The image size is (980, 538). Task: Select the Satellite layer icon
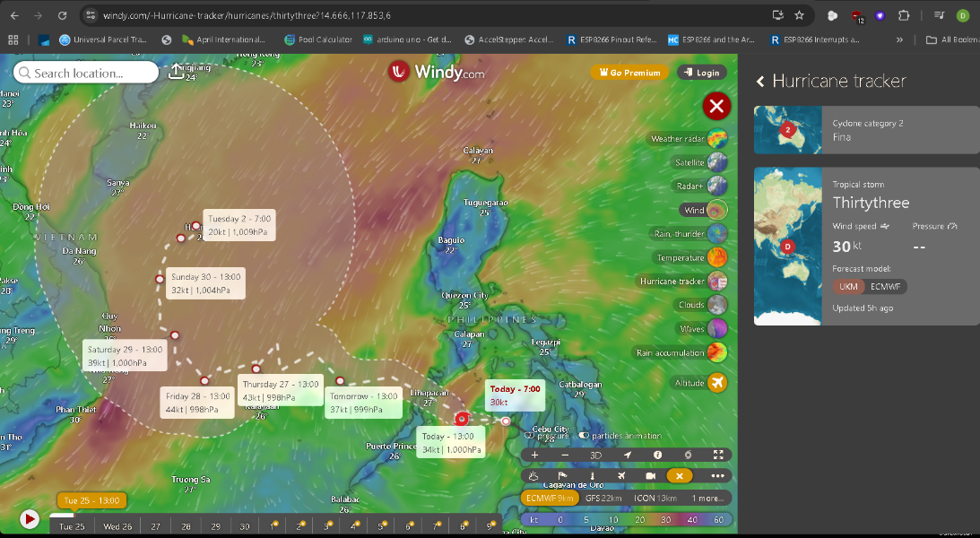pos(716,162)
